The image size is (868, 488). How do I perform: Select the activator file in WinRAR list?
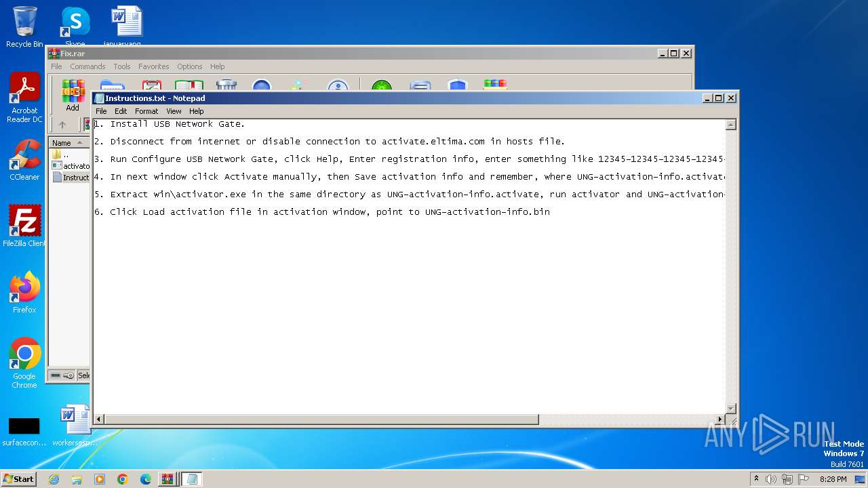(x=71, y=166)
